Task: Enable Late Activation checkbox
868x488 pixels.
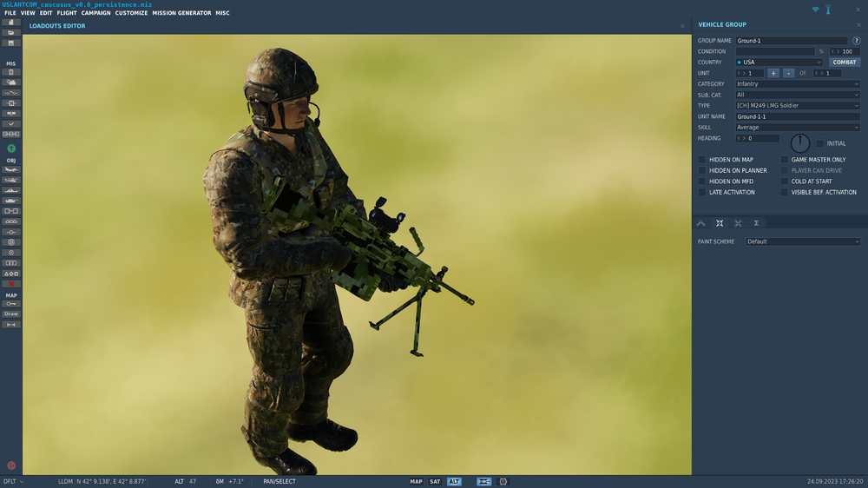Action: coord(702,192)
